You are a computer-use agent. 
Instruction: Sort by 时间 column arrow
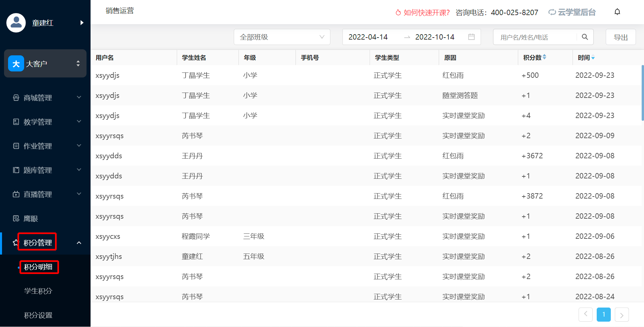pyautogui.click(x=593, y=58)
